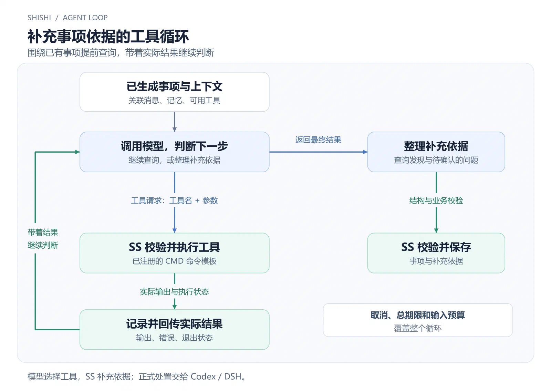Click the title '补充事项依据的工具循环'
Viewport: 551px width, 392px height.
tap(108, 37)
